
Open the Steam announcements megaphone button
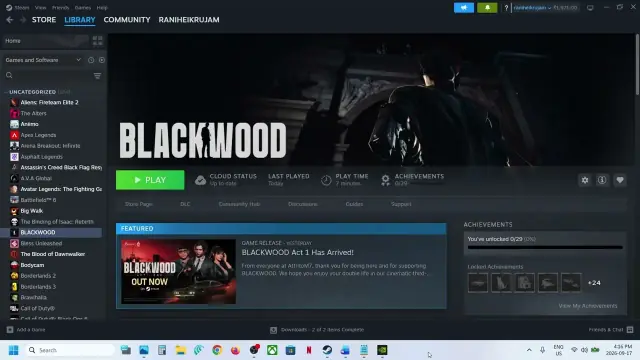(464, 7)
